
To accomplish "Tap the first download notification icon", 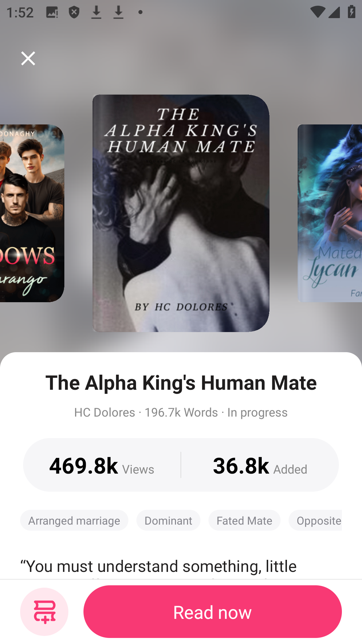I will coord(96,12).
